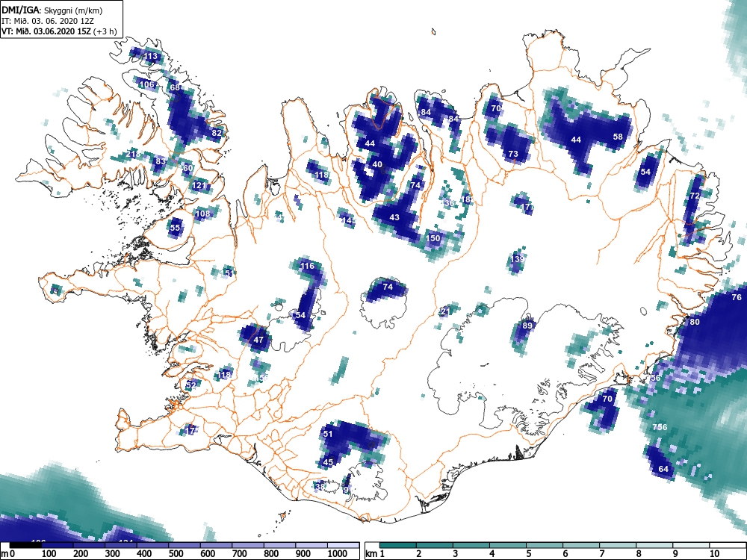The width and height of the screenshot is (747, 560).
Task: Click the '76' offshore value in the east
Action: (737, 297)
